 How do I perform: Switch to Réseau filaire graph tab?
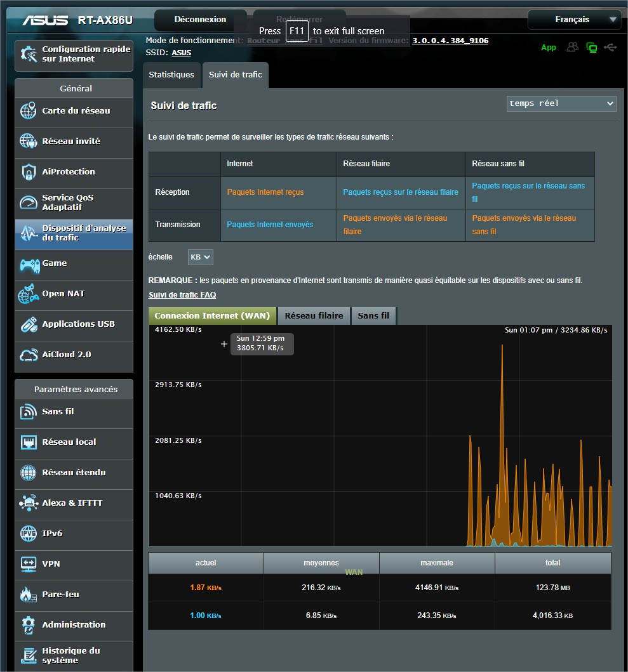click(x=314, y=316)
